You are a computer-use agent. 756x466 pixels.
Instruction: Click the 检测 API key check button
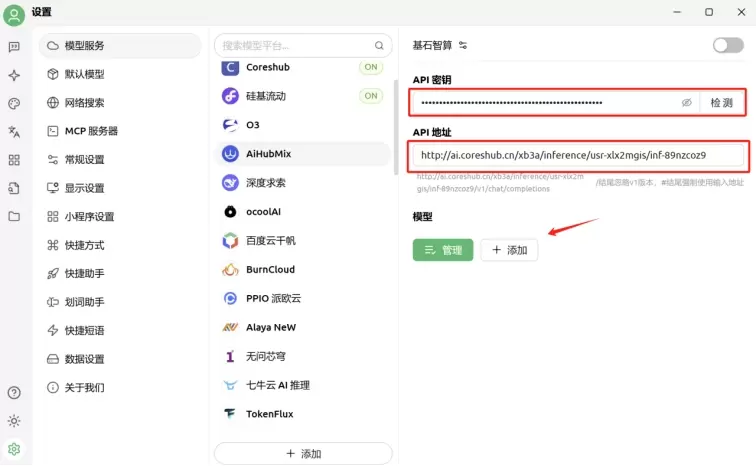pyautogui.click(x=721, y=102)
